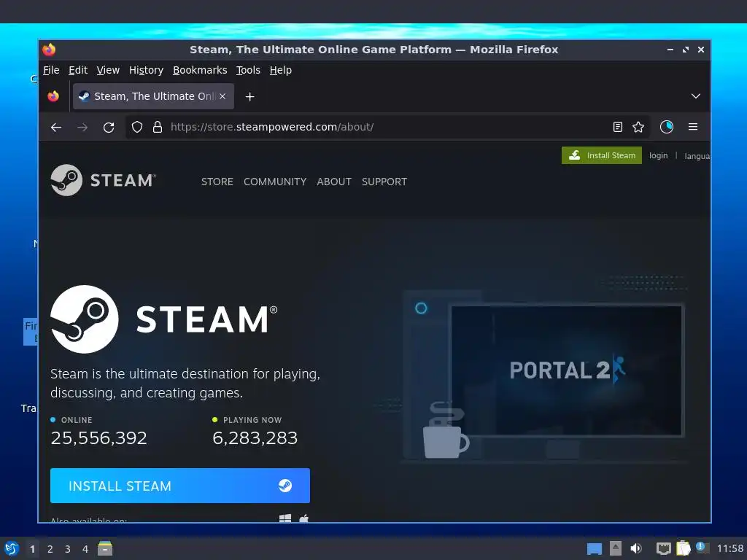This screenshot has height=560, width=747.
Task: Go to COMMUNITY in Steam navigation
Action: point(275,182)
